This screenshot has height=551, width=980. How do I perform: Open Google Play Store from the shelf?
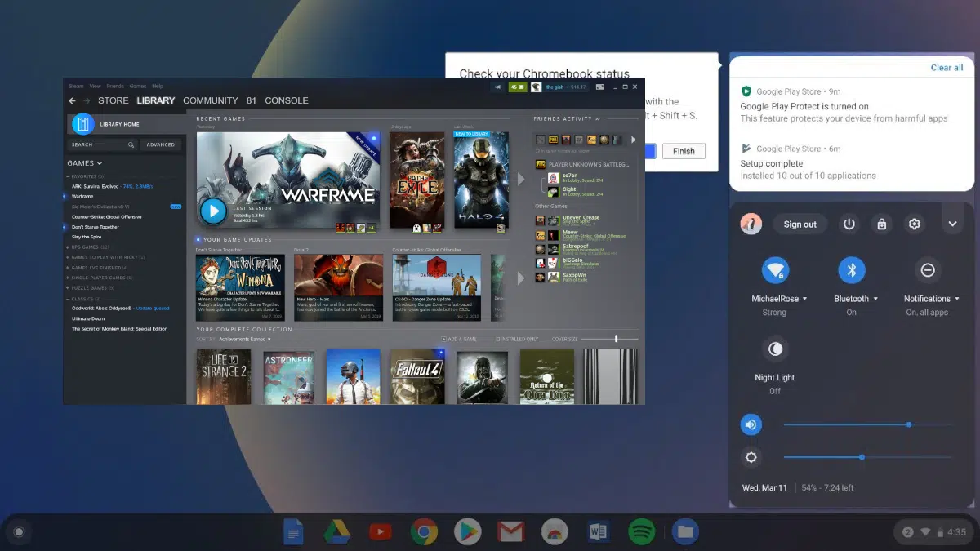(467, 532)
